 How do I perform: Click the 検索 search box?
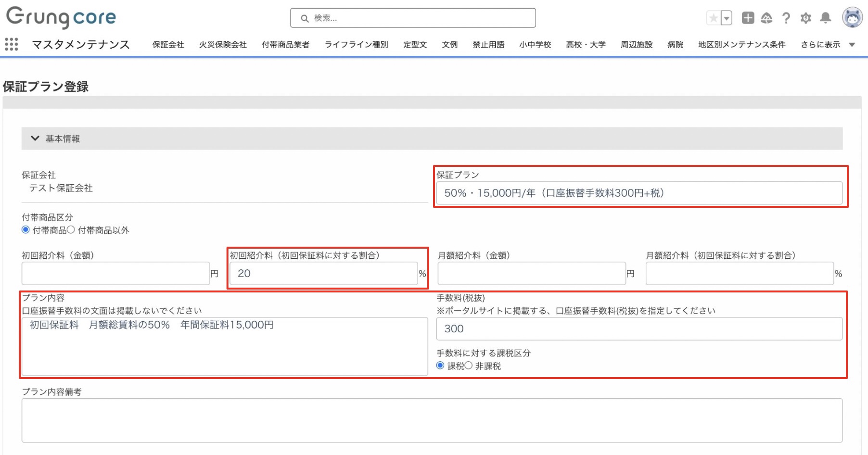[413, 18]
